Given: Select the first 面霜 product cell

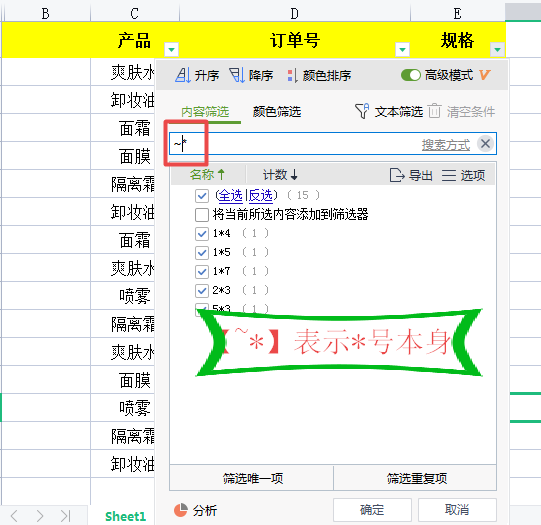Looking at the screenshot, I should pos(122,128).
